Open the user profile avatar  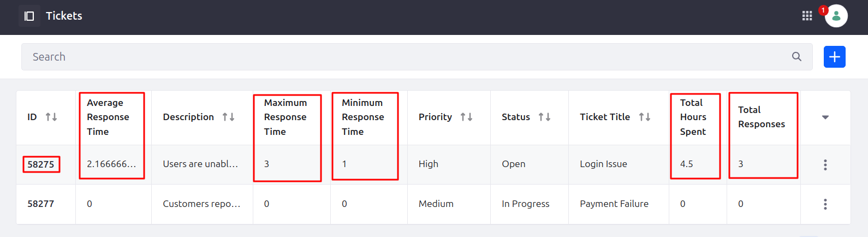point(836,16)
